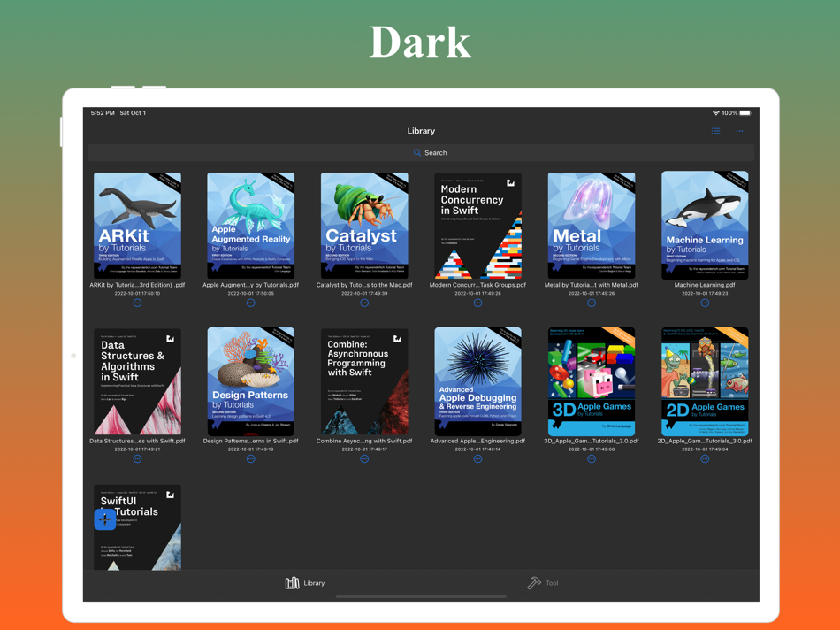
Task: Click filename 'Advanced Apple...Engineering.pdf'
Action: click(477, 441)
